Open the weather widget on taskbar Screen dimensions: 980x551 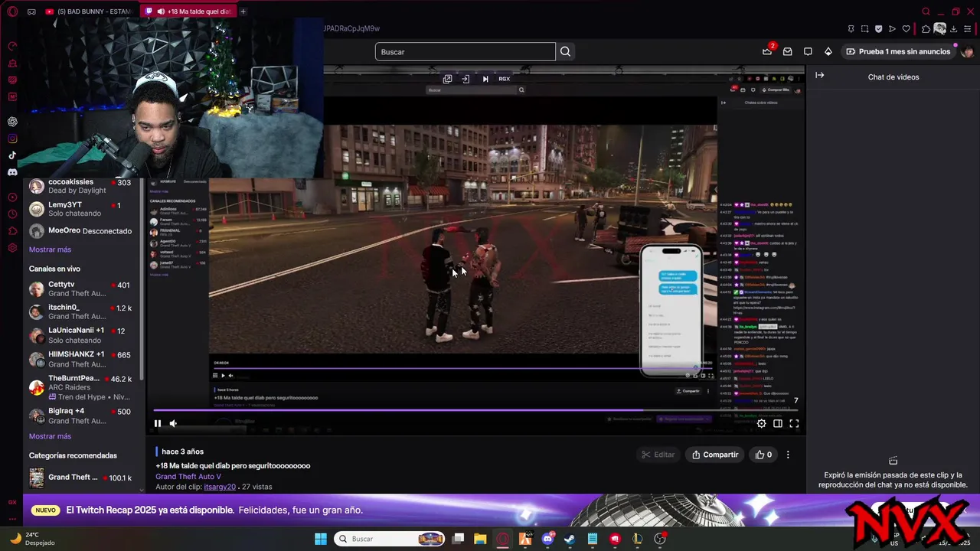tap(32, 539)
